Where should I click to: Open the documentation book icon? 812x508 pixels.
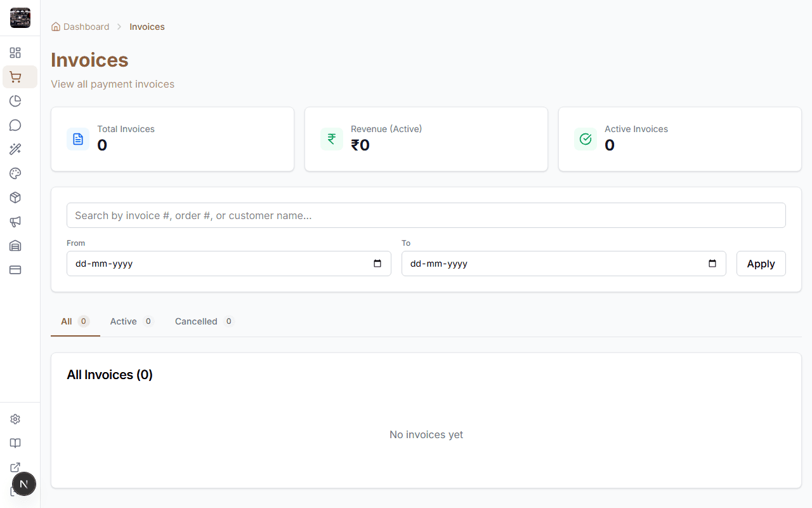(15, 443)
